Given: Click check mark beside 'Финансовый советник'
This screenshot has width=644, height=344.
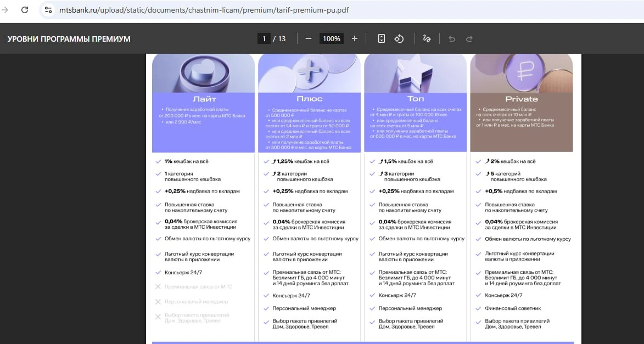Looking at the screenshot, I should 478,308.
